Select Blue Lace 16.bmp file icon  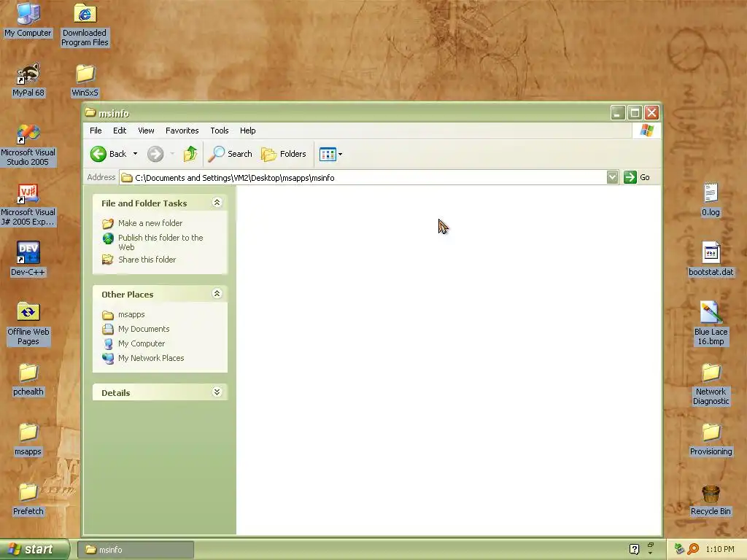[x=711, y=324]
